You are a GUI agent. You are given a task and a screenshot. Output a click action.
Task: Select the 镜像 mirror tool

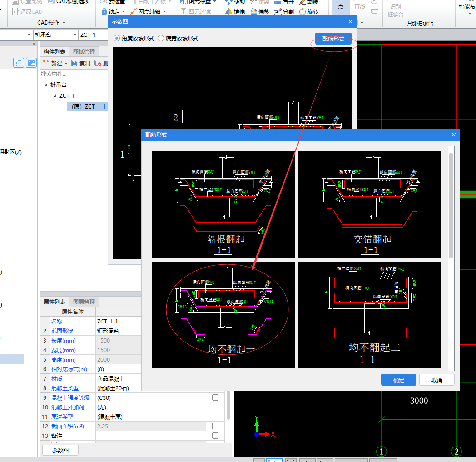point(235,11)
